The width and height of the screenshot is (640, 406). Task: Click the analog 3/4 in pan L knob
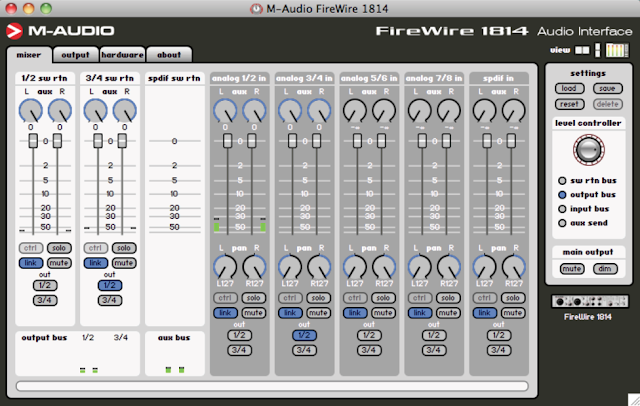pyautogui.click(x=290, y=267)
